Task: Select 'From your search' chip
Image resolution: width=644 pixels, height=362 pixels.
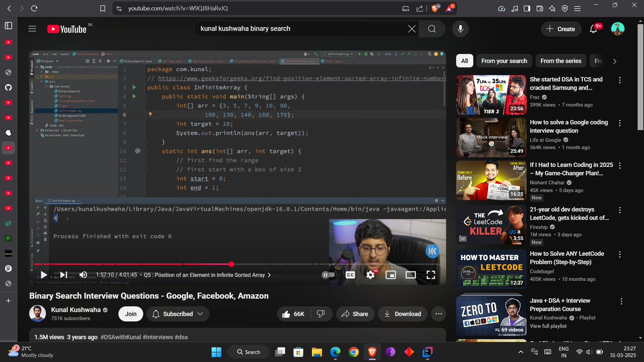Action: [x=504, y=61]
